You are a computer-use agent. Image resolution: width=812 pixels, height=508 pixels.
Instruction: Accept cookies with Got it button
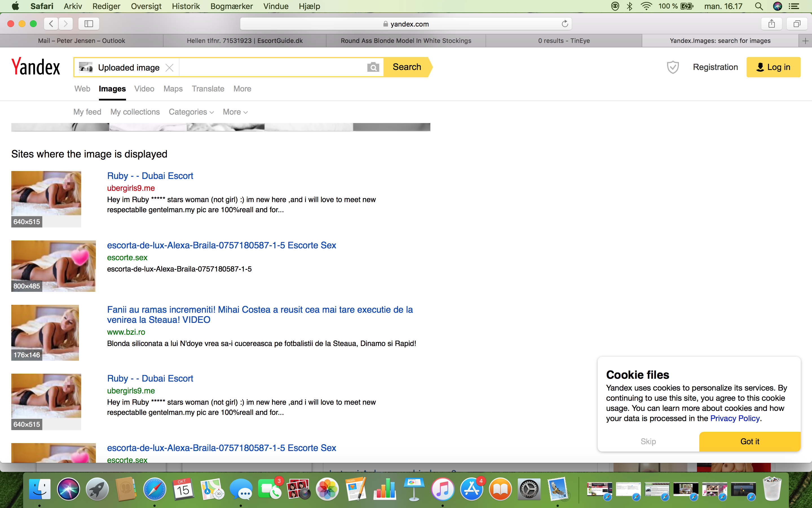click(x=750, y=441)
